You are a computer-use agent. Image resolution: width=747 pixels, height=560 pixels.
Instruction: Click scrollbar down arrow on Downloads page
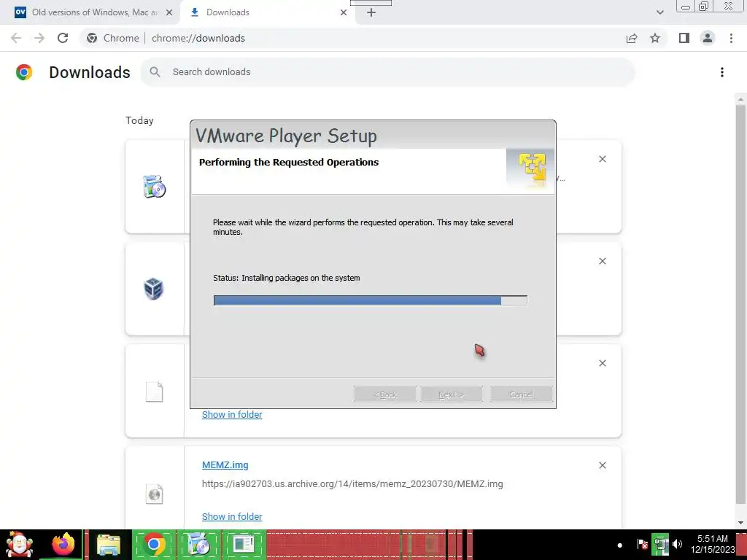click(740, 523)
